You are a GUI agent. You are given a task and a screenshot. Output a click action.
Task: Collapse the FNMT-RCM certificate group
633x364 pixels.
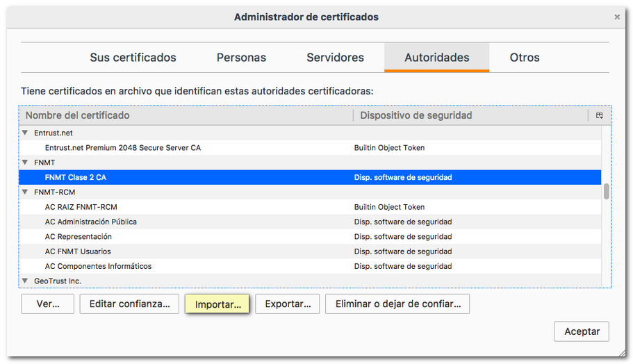(25, 192)
